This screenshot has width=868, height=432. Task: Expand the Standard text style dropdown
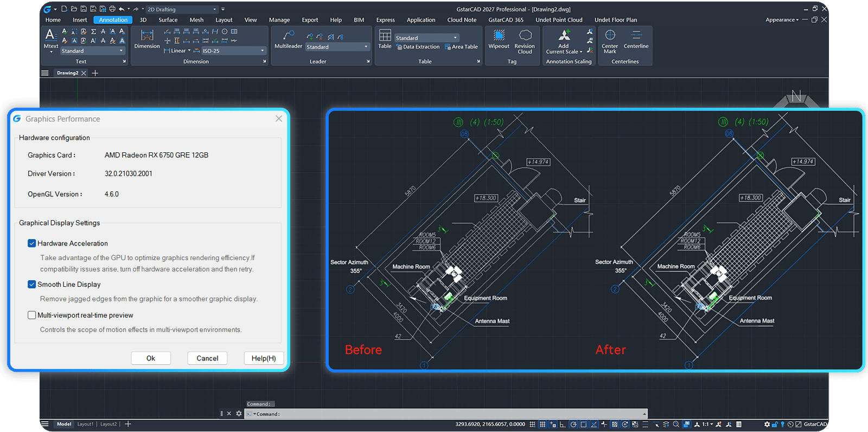click(93, 51)
